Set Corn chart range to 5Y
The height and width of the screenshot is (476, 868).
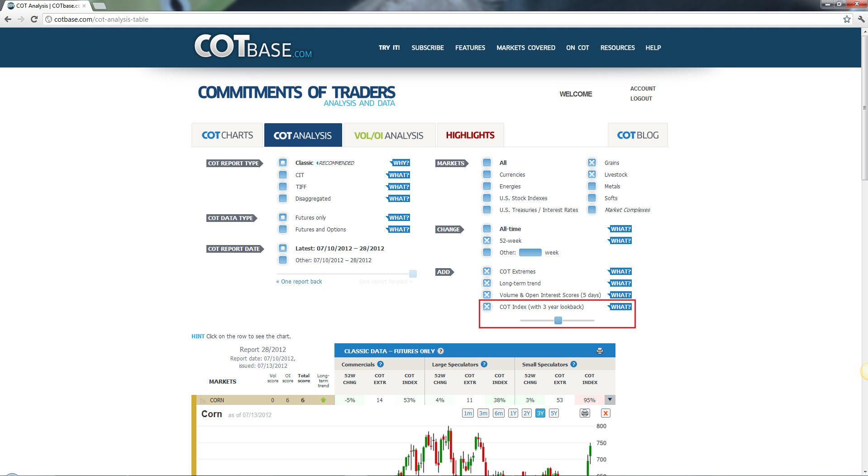[x=554, y=413]
